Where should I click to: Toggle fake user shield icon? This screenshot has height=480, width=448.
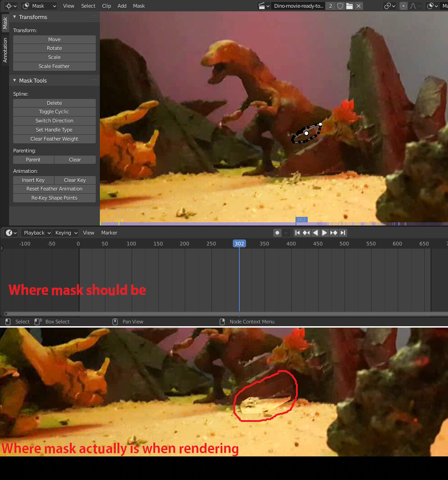click(340, 6)
